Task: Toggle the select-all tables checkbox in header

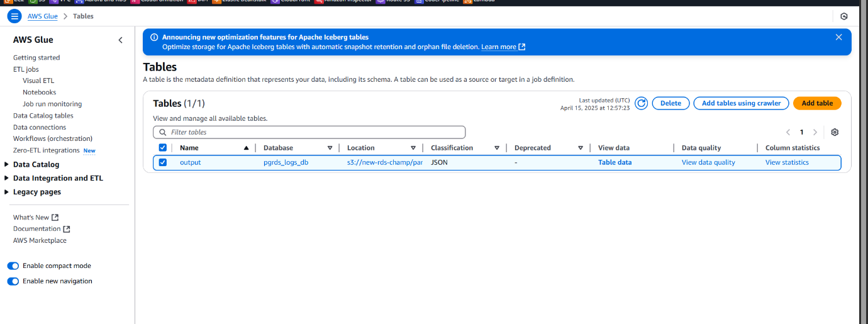Action: pos(163,148)
